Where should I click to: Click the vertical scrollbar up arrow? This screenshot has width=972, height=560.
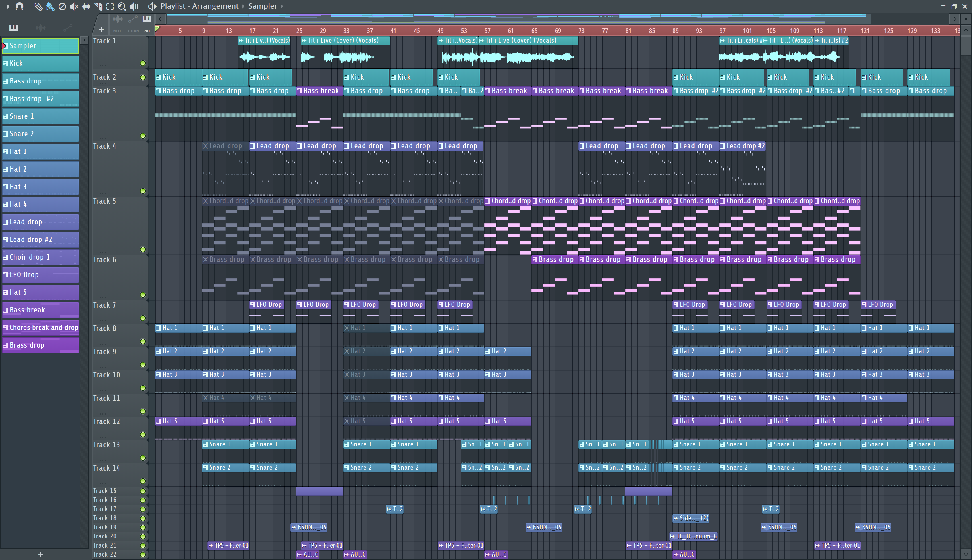click(x=965, y=30)
